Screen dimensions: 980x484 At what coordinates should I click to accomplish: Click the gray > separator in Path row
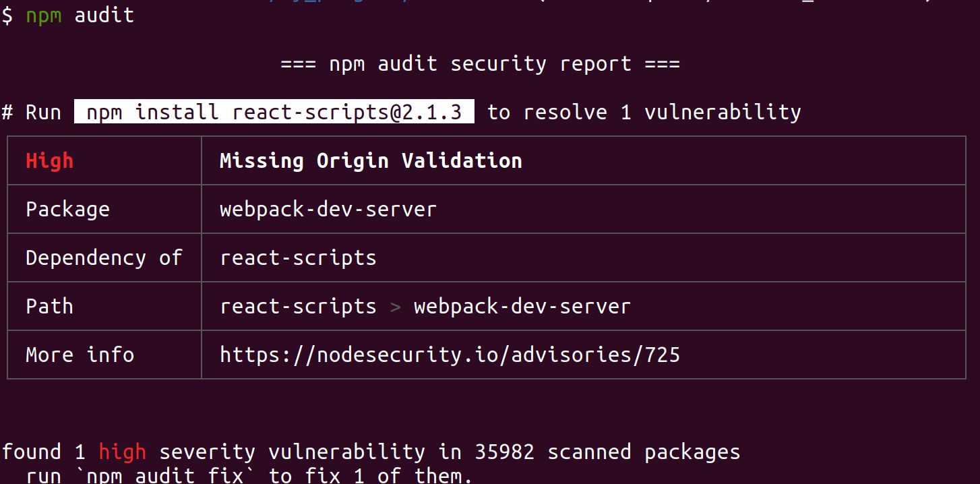coord(395,307)
